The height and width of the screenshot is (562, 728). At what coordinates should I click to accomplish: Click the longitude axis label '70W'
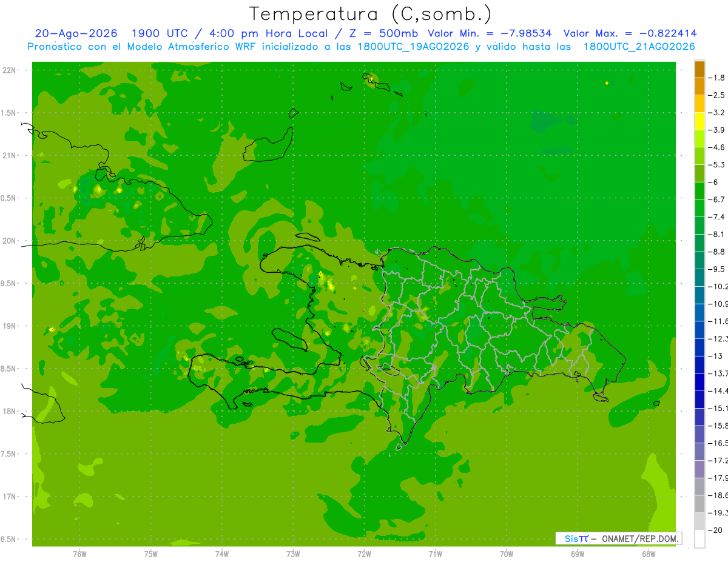(x=507, y=554)
